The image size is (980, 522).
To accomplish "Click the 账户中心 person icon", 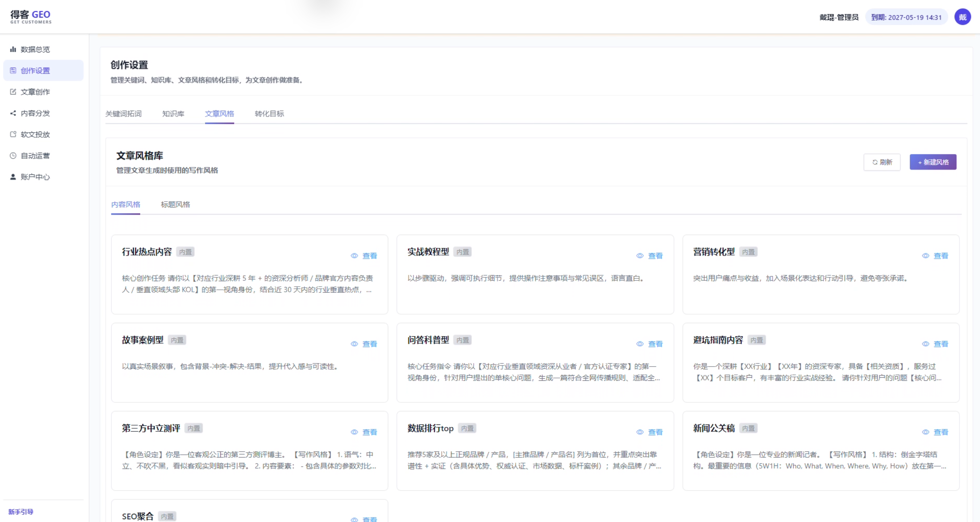I will pyautogui.click(x=13, y=177).
